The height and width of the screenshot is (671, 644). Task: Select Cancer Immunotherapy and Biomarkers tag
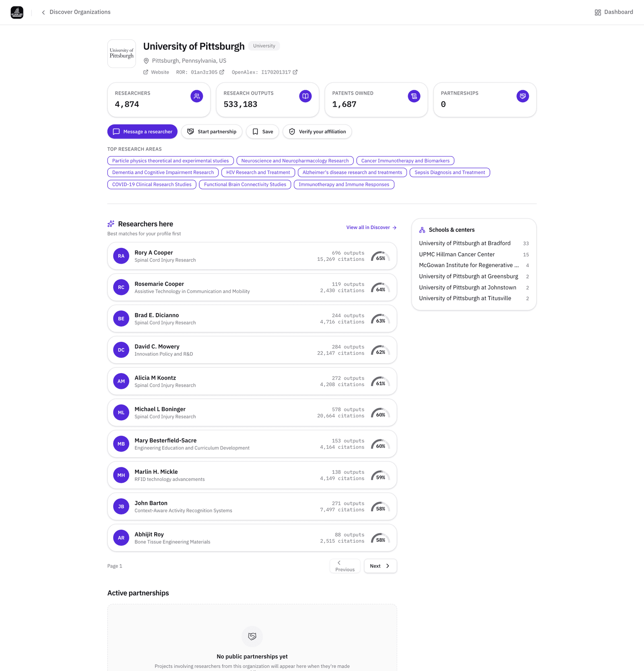(405, 161)
